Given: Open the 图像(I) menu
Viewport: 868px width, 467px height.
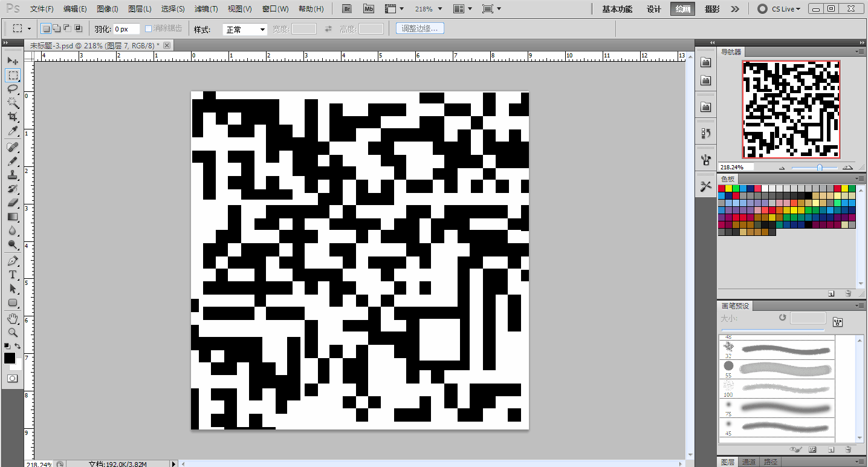Looking at the screenshot, I should (x=108, y=9).
